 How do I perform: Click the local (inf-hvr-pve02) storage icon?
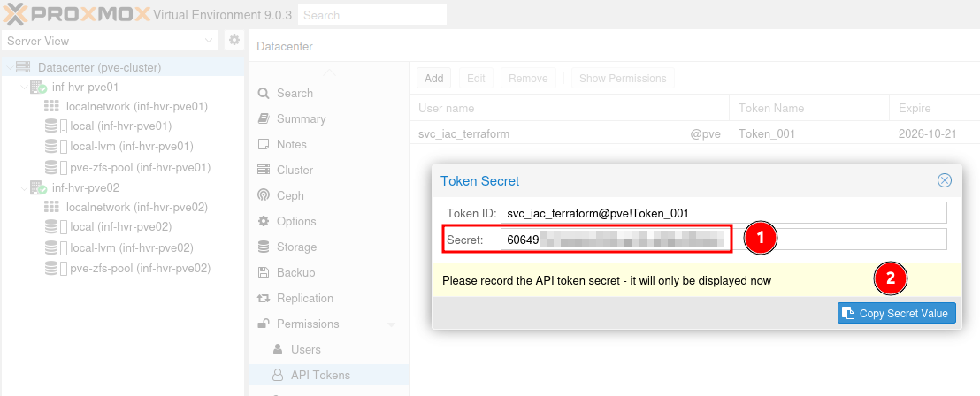(x=56, y=227)
